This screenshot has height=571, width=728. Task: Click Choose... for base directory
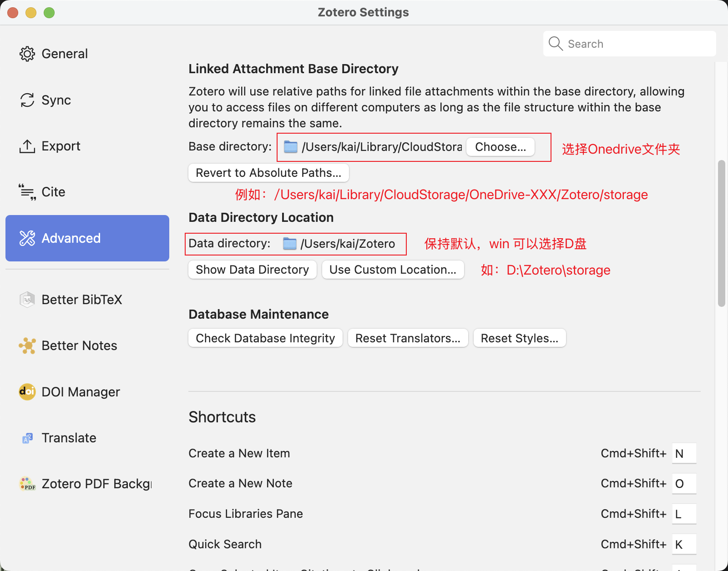coord(500,147)
